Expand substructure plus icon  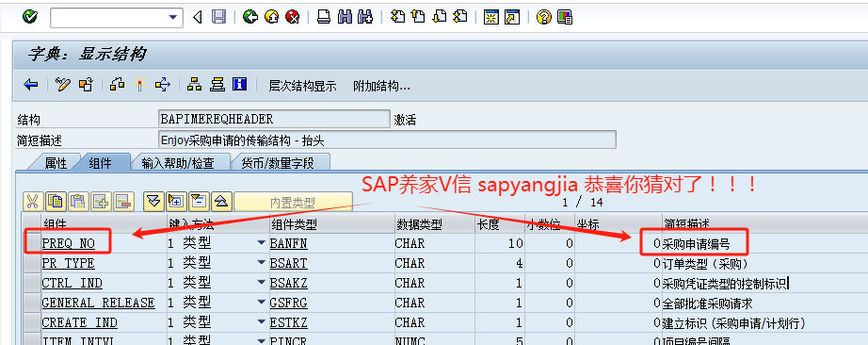pos(176,202)
